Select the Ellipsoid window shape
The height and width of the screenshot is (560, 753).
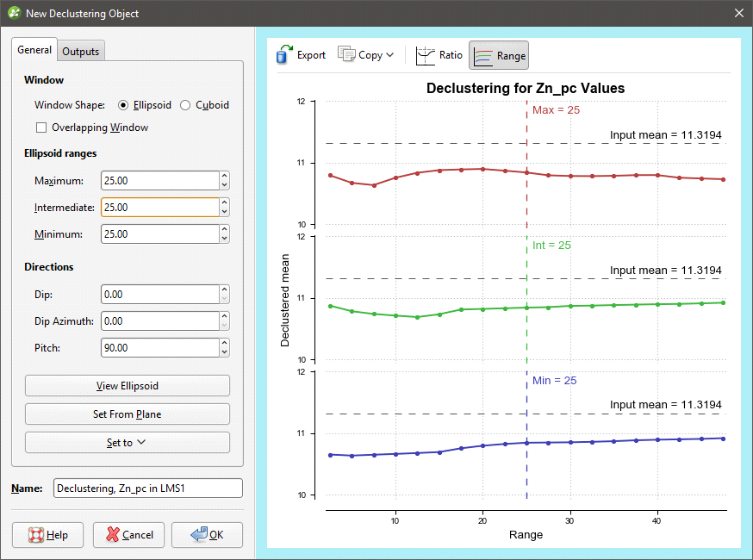[x=123, y=105]
